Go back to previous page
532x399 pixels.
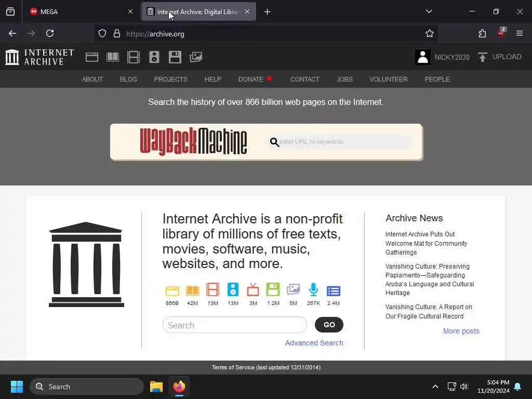click(x=12, y=33)
